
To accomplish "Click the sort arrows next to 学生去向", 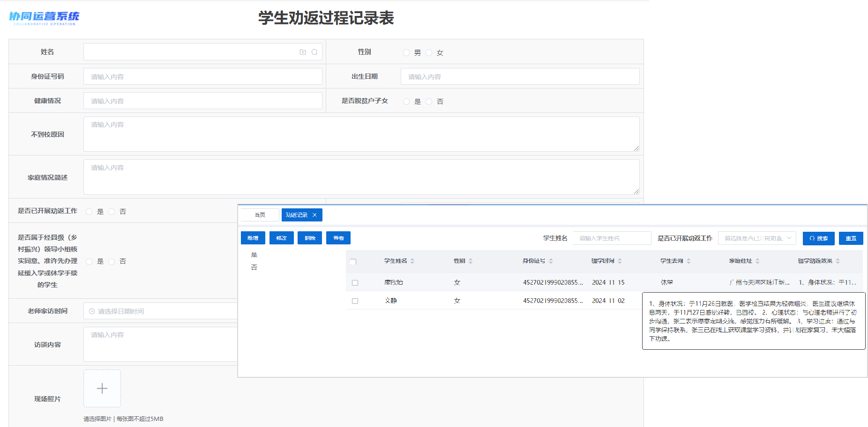I will (x=688, y=261).
